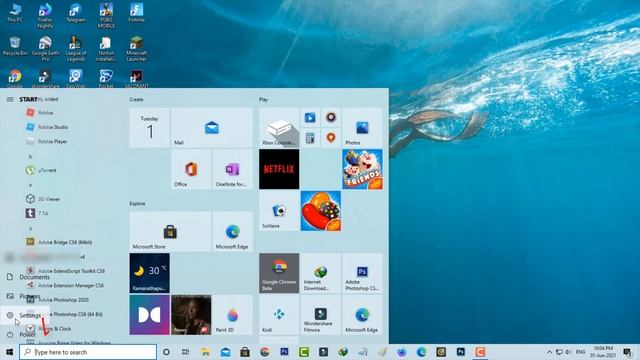Open Documents from the Start menu rail
640x360 pixels.
[x=28, y=277]
